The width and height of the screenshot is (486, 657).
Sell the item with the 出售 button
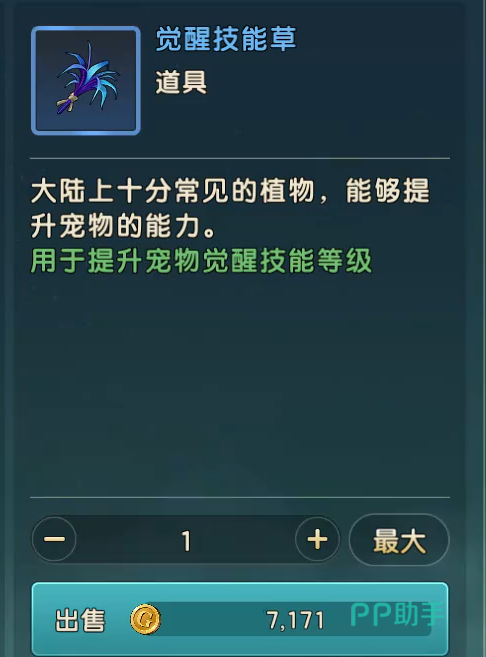pyautogui.click(x=240, y=619)
